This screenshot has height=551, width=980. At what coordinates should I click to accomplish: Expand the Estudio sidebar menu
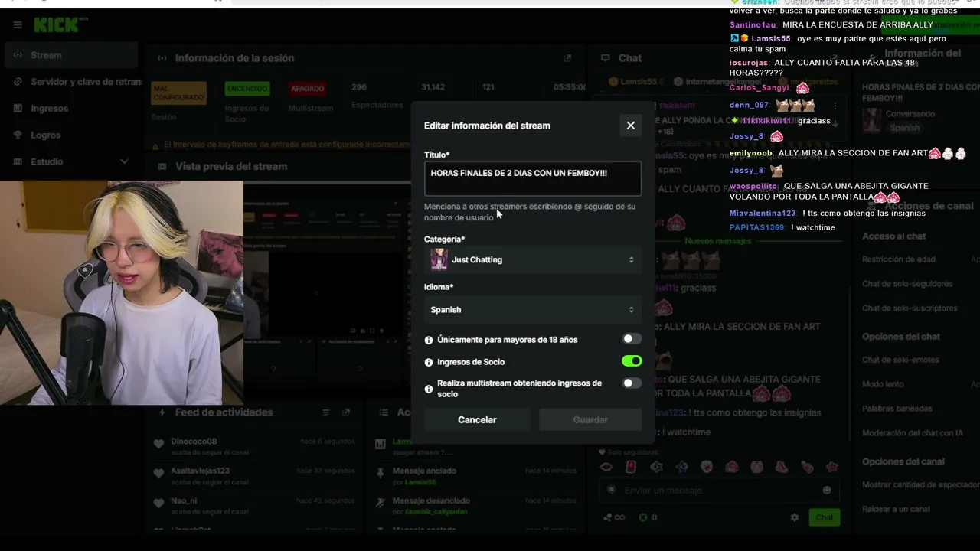tap(71, 161)
